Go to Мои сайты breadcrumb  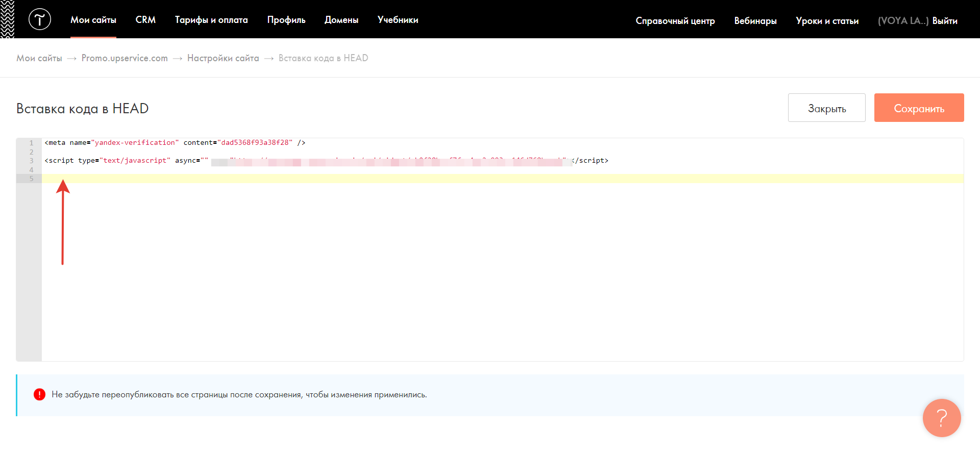click(x=39, y=58)
